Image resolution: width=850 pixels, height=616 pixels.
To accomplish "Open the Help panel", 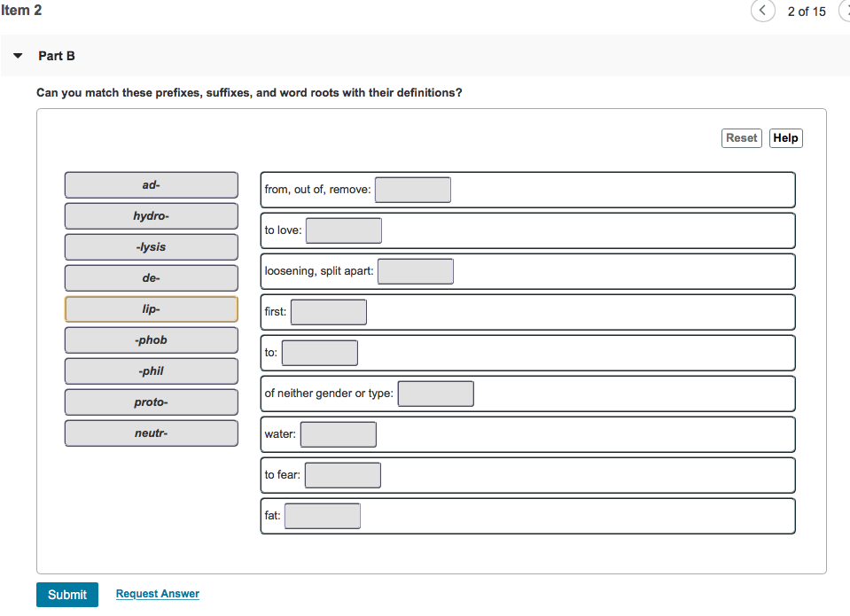I will click(785, 137).
